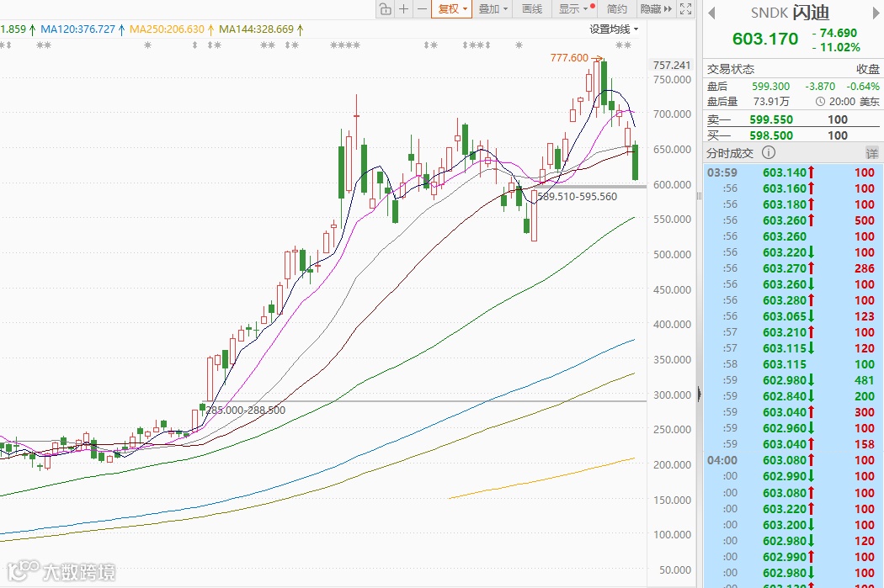Click the buy-one price 598.500
The height and width of the screenshot is (588, 884).
point(771,135)
